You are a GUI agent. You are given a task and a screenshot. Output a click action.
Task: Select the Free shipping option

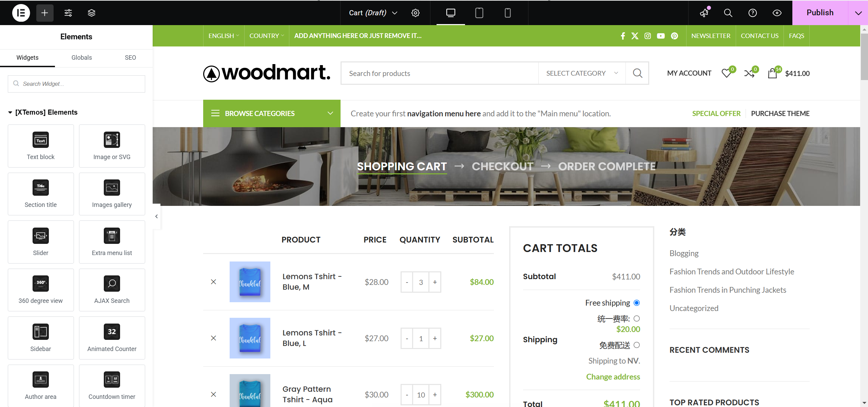coord(637,303)
